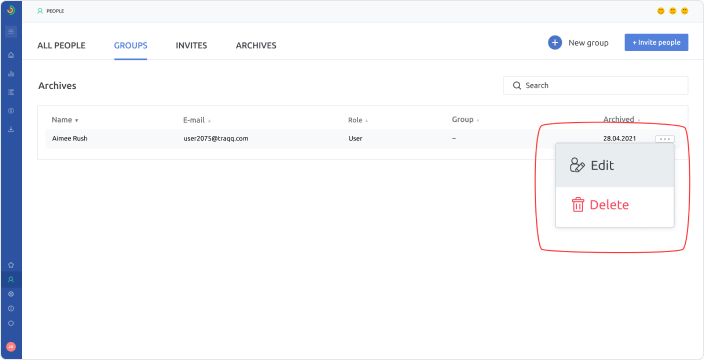Screen dimensions: 704x360
Task: Sort table by Name column
Action: (65, 120)
